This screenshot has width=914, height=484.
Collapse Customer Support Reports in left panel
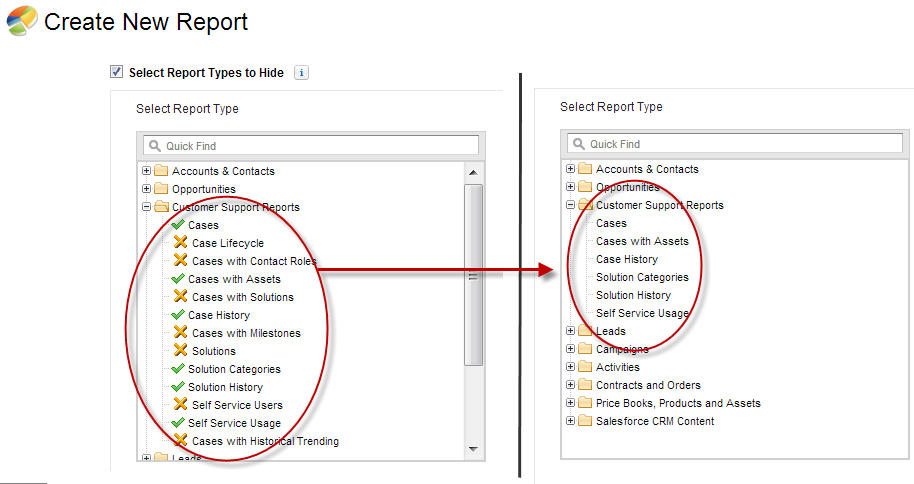coord(146,207)
